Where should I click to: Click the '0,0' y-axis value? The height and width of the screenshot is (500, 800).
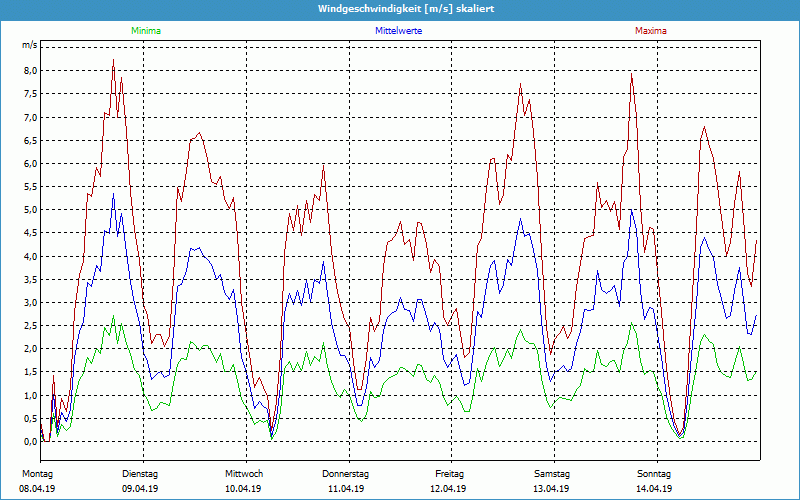31,442
